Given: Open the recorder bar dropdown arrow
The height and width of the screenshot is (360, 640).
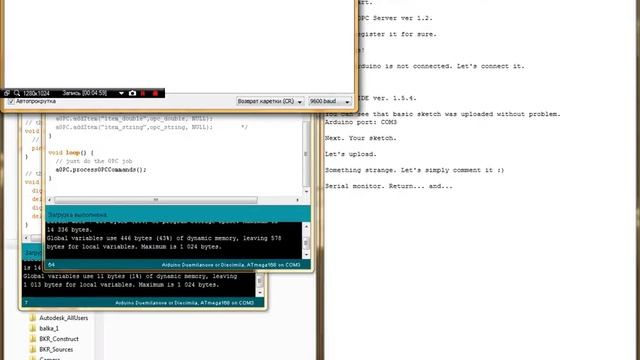Looking at the screenshot, I should point(121,93).
